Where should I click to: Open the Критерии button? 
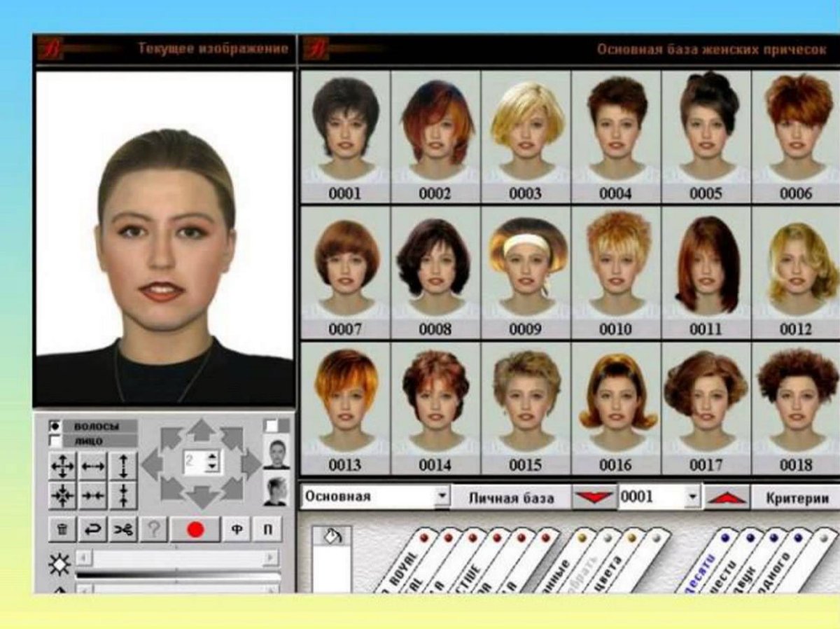click(x=796, y=498)
